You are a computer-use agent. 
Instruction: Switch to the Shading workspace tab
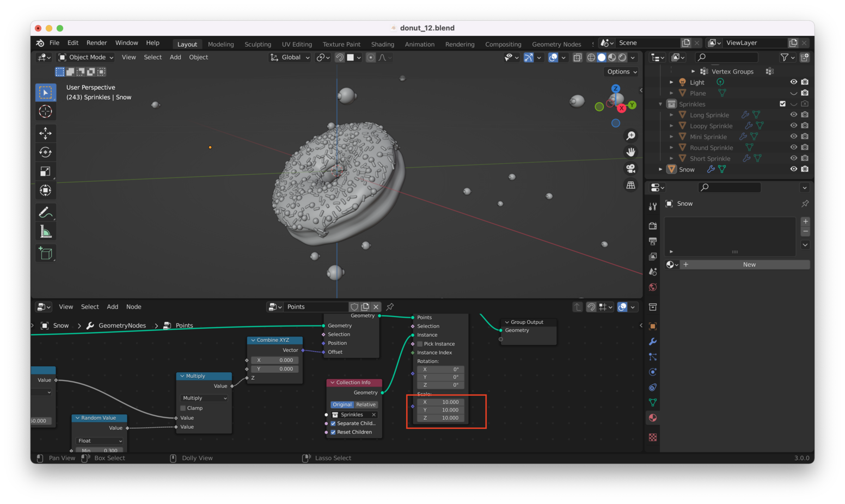click(x=382, y=44)
